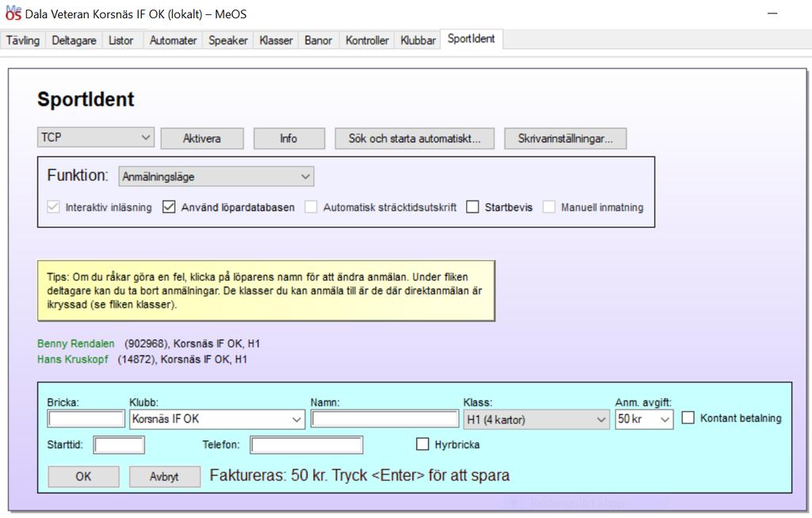
Task: Focus the Telefon input field
Action: [307, 445]
